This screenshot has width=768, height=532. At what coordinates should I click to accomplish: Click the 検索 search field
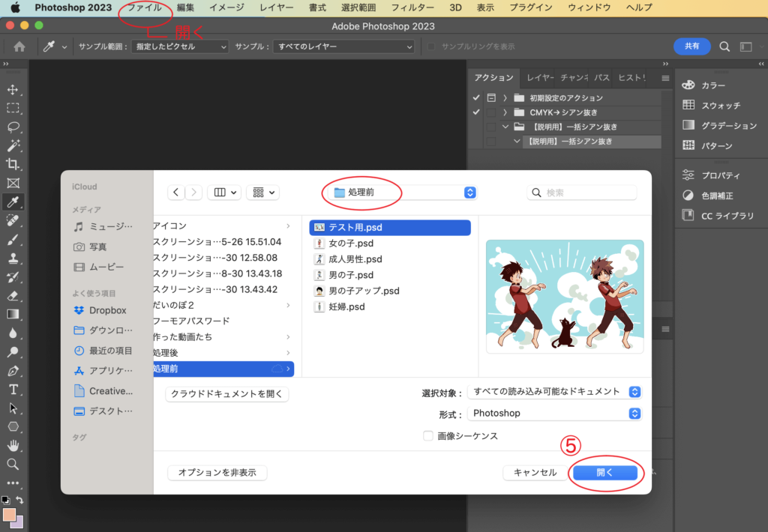click(582, 193)
